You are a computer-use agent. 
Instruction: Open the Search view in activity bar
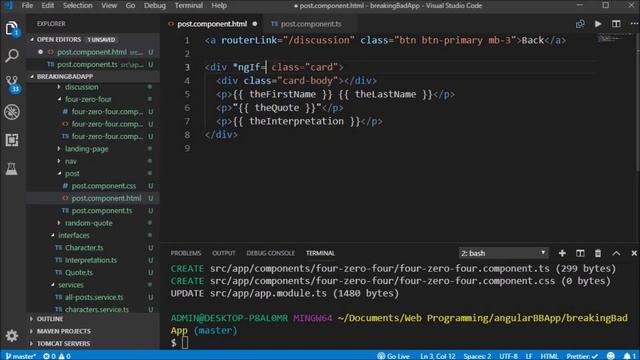pyautogui.click(x=12, y=55)
